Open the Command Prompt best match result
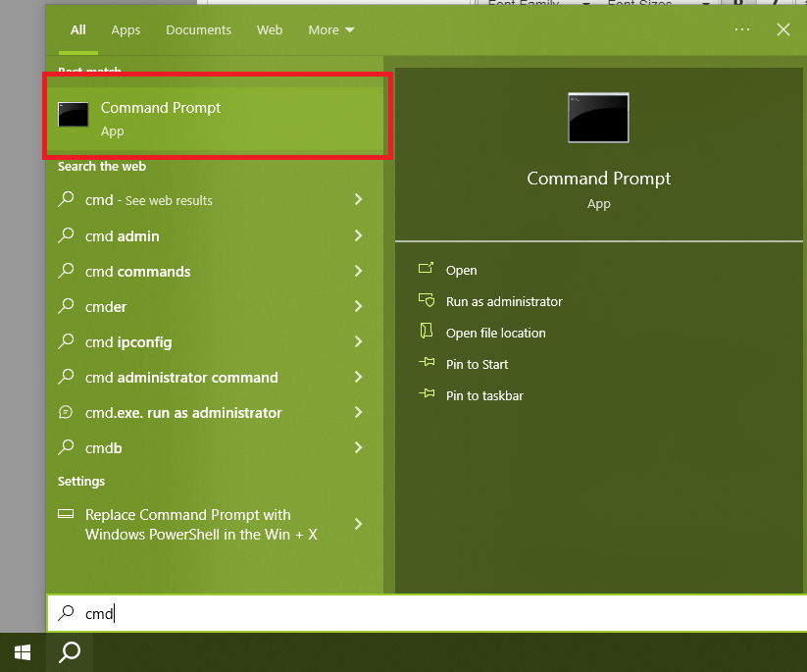Viewport: 807px width, 672px height. [x=215, y=119]
